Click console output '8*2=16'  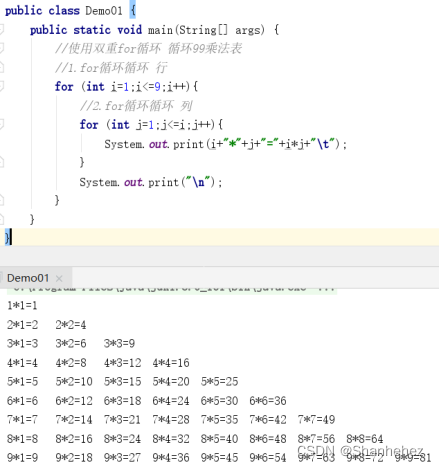pyautogui.click(x=74, y=438)
